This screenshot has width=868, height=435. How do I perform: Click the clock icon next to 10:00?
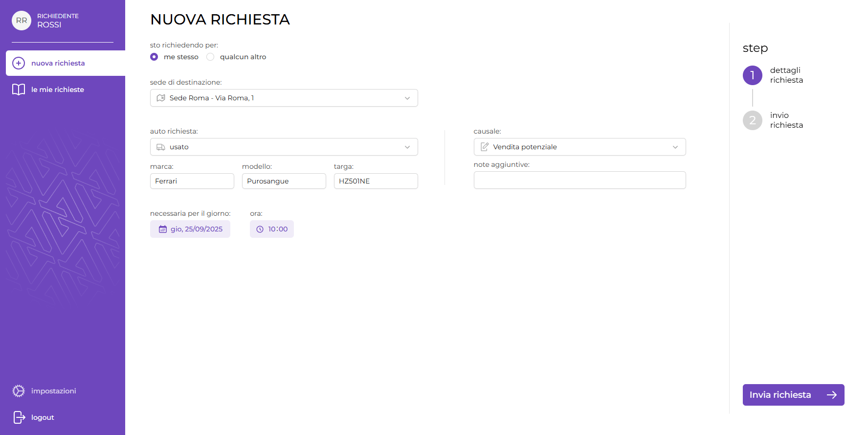[x=260, y=229]
